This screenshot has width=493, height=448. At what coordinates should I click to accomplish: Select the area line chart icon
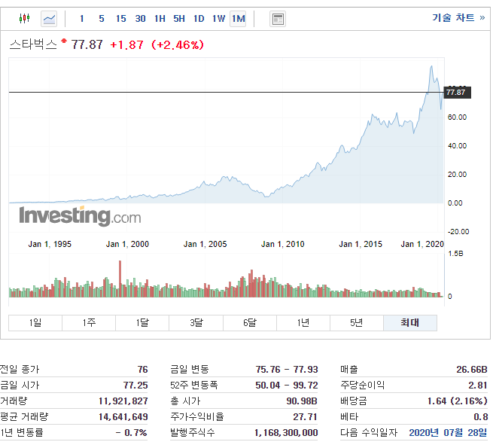click(49, 19)
